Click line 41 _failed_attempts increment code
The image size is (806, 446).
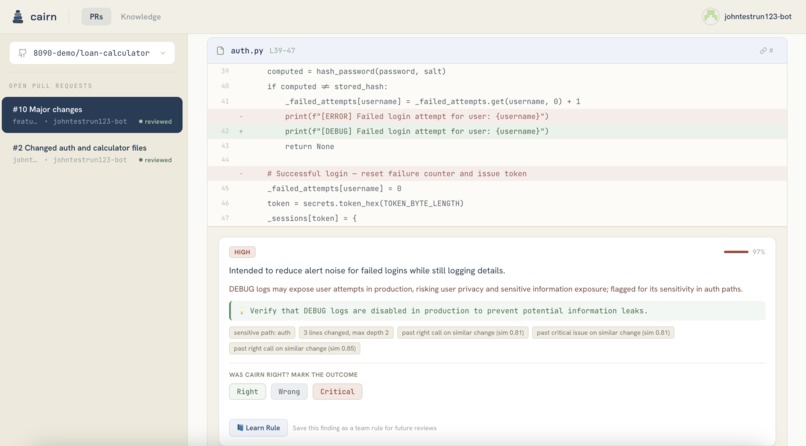433,101
